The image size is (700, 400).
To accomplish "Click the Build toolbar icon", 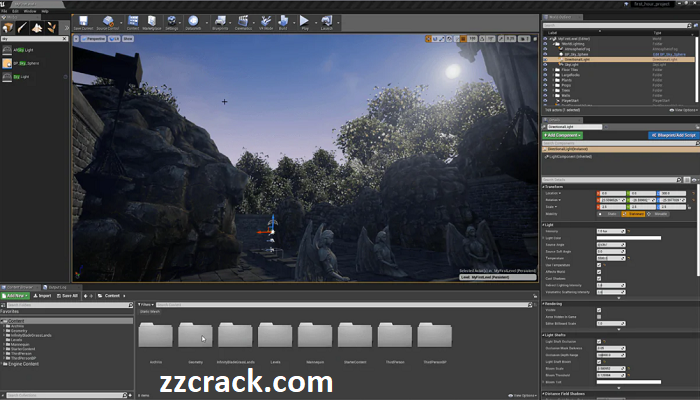I will click(283, 22).
